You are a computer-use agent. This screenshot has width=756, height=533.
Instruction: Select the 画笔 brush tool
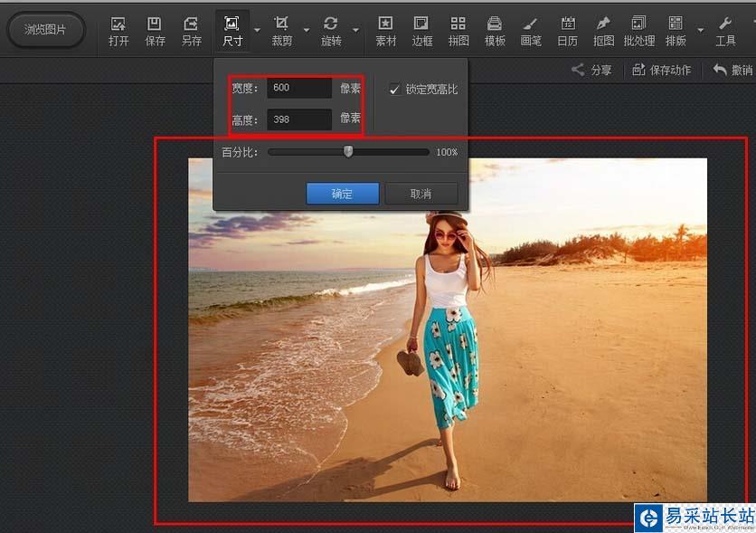pos(531,32)
